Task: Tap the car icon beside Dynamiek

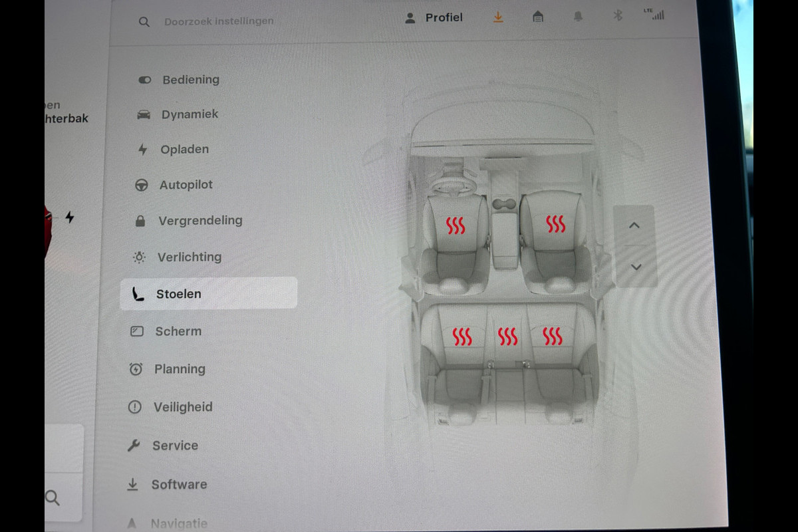Action: point(144,115)
